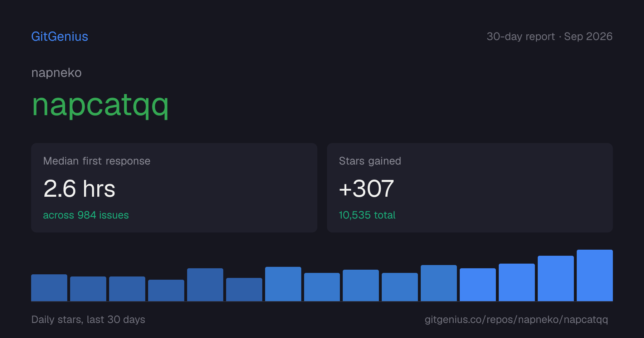The height and width of the screenshot is (338, 644).
Task: Select the second-to-last chart bar
Action: (x=556, y=278)
